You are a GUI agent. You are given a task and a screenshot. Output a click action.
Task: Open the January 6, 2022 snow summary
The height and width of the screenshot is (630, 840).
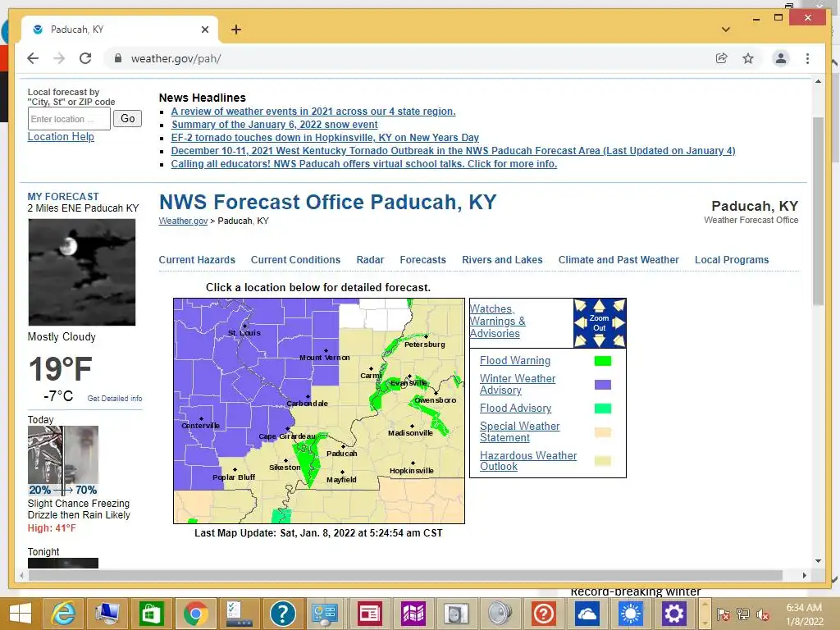pos(274,125)
